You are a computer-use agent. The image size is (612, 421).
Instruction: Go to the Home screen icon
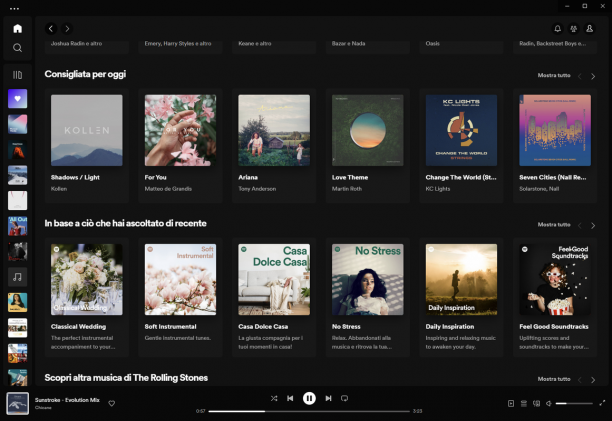pyautogui.click(x=18, y=28)
